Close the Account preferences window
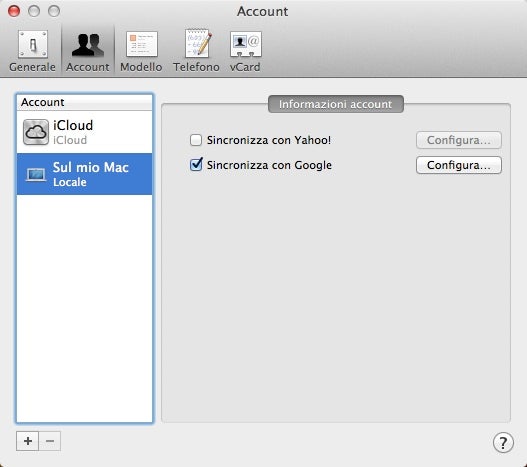Viewport: 527px width, 467px height. pos(14,11)
